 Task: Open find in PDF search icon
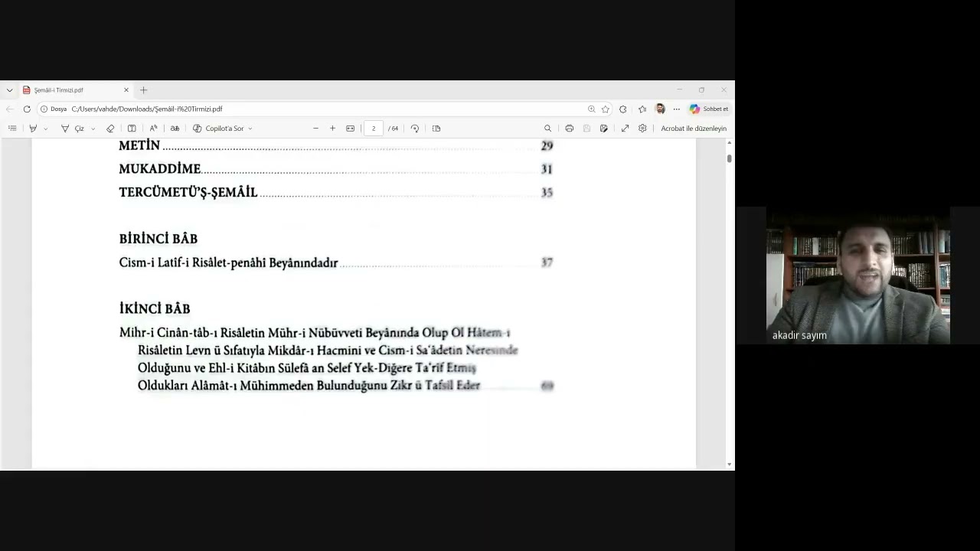[x=547, y=129]
